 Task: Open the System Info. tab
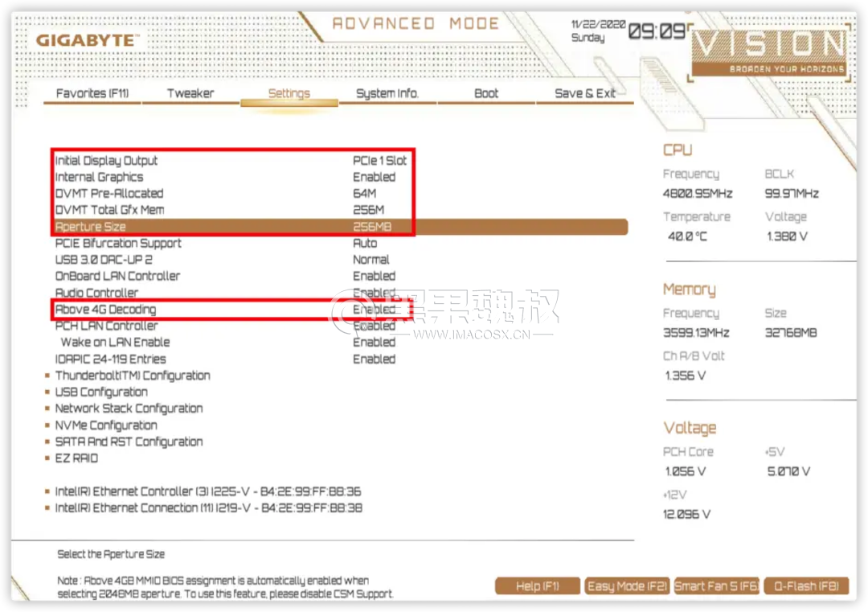pyautogui.click(x=387, y=93)
